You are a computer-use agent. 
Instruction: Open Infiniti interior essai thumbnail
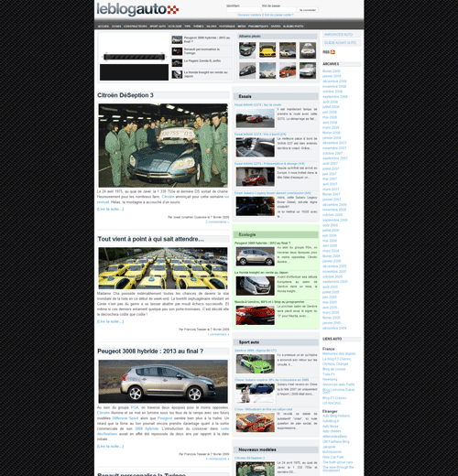click(x=256, y=147)
